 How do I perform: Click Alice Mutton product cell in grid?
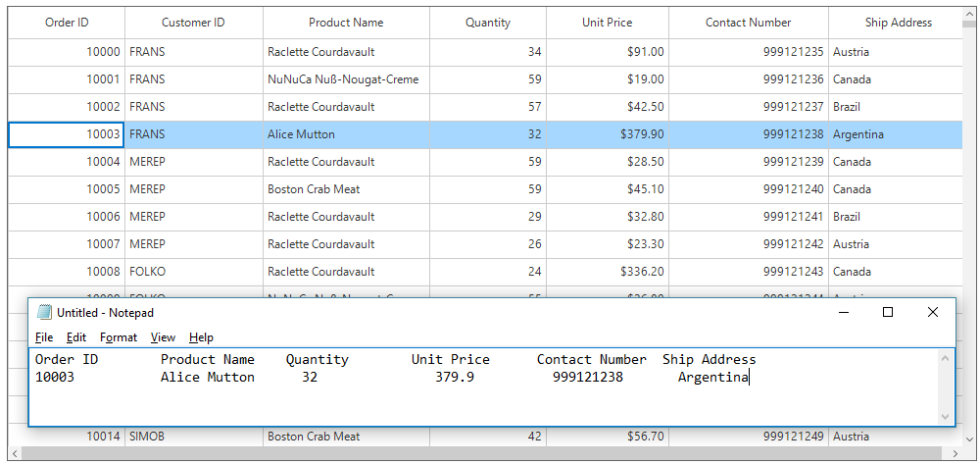[x=346, y=134]
